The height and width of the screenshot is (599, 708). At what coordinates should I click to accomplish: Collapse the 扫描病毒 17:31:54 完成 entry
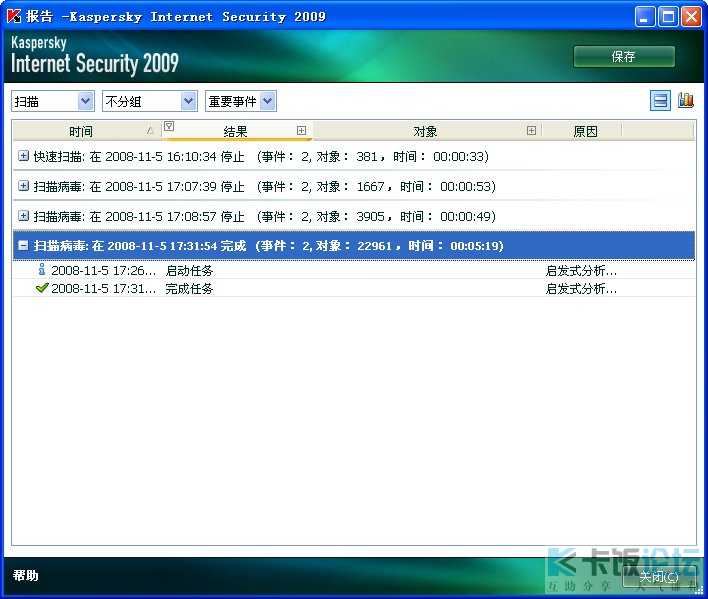[23, 245]
